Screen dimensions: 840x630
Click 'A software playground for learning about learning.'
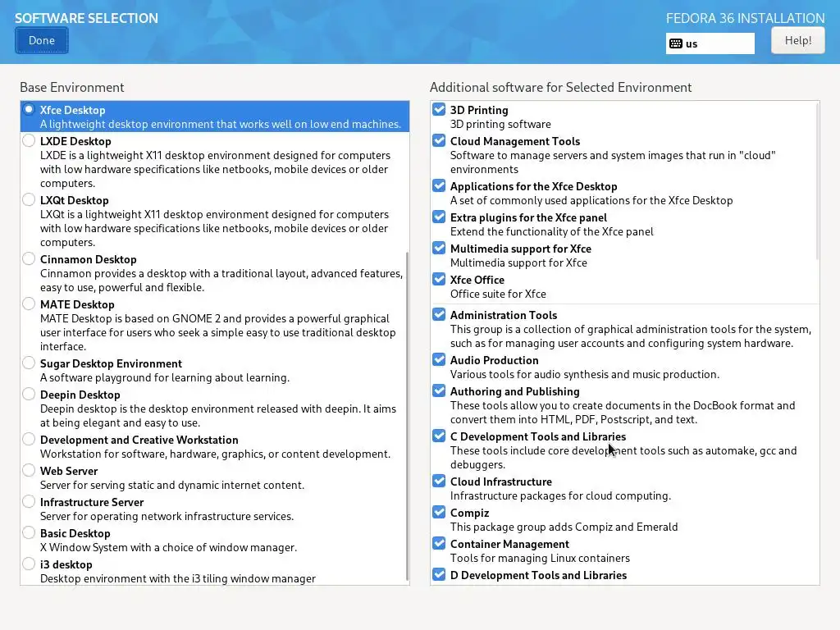(164, 377)
